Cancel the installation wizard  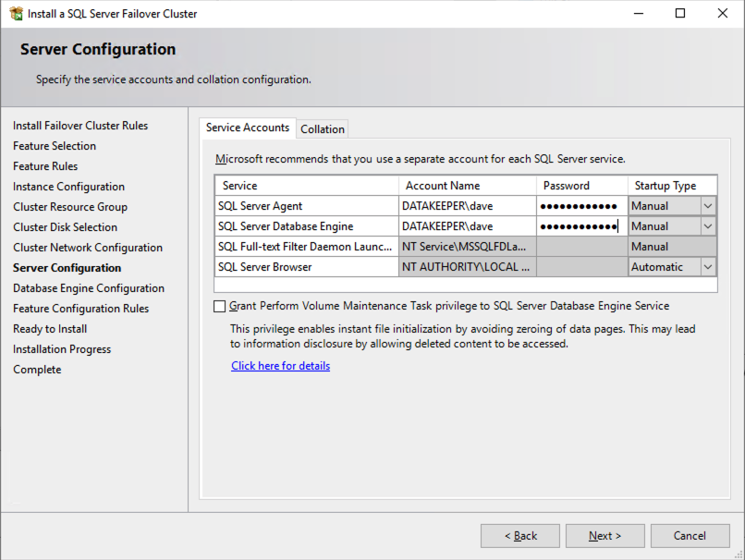690,536
